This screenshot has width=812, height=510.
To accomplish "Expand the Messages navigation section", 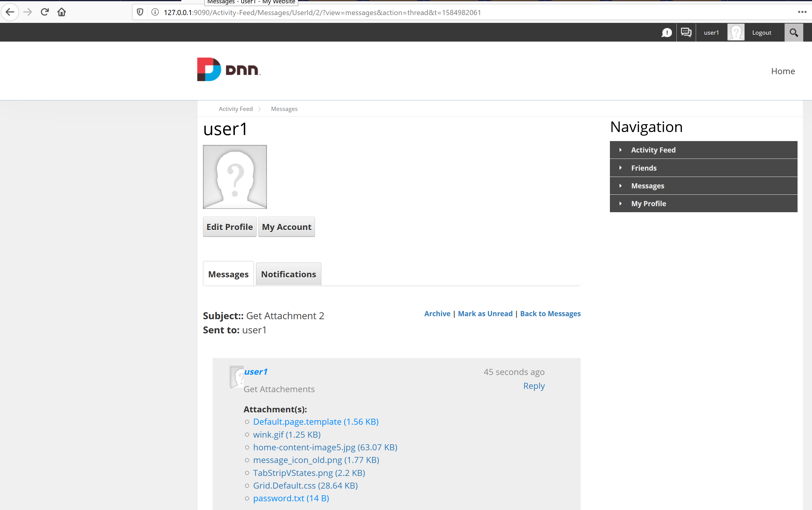I will pos(648,185).
